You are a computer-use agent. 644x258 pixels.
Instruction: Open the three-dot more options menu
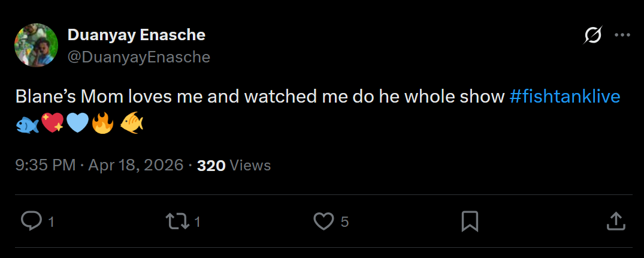622,36
